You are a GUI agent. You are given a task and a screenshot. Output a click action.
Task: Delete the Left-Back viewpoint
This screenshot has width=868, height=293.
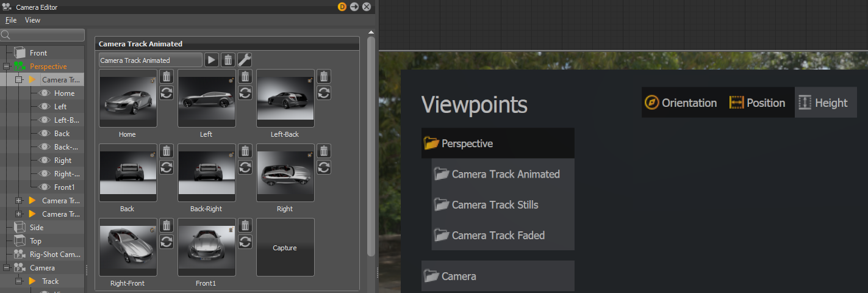[x=324, y=76]
